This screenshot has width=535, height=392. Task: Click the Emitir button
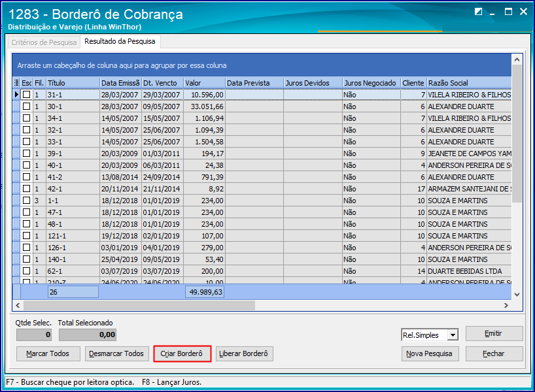tap(494, 333)
